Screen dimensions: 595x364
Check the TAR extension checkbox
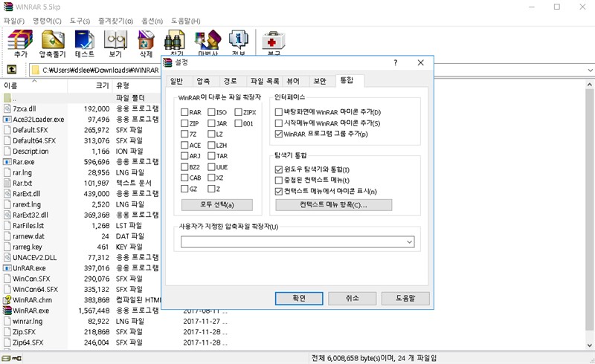211,156
